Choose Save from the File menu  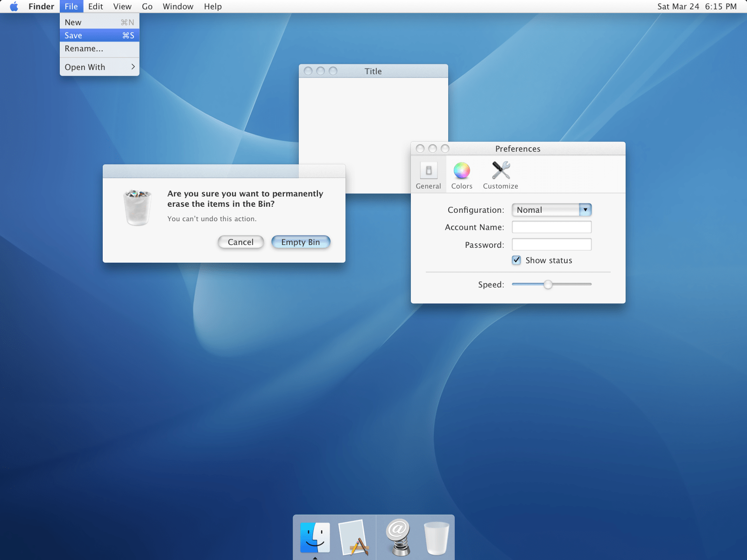pyautogui.click(x=99, y=35)
